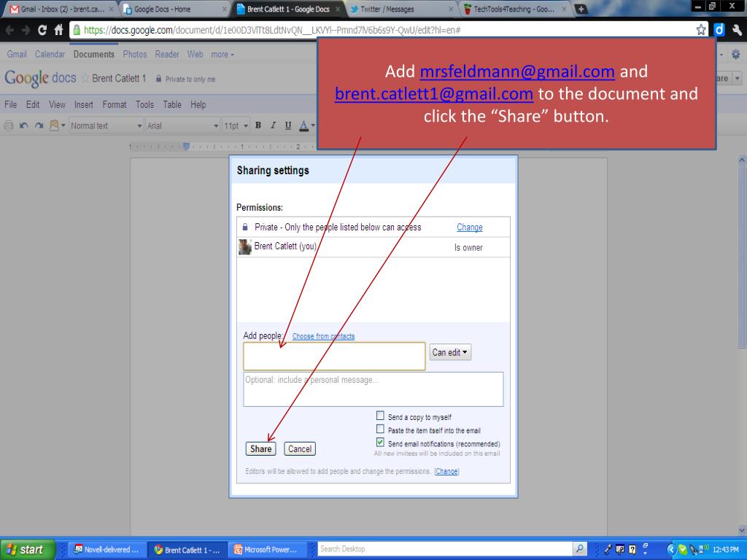Redo action in Docs toolbar

point(39,125)
